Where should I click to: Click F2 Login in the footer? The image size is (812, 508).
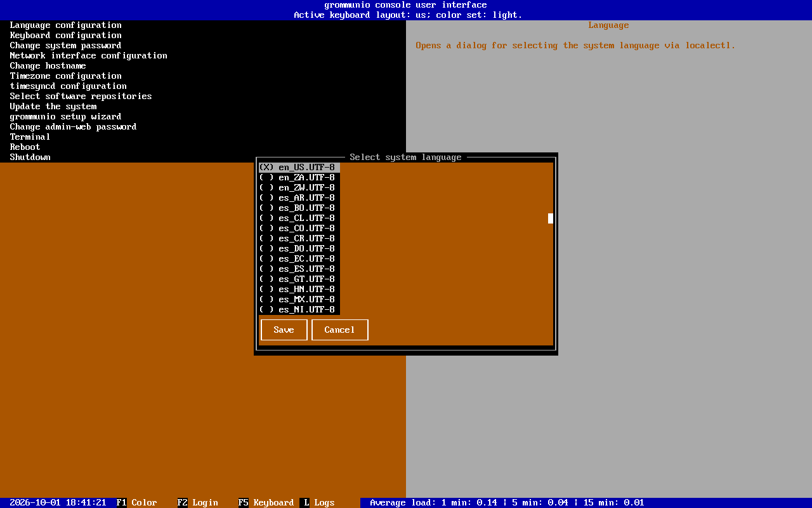coord(198,503)
